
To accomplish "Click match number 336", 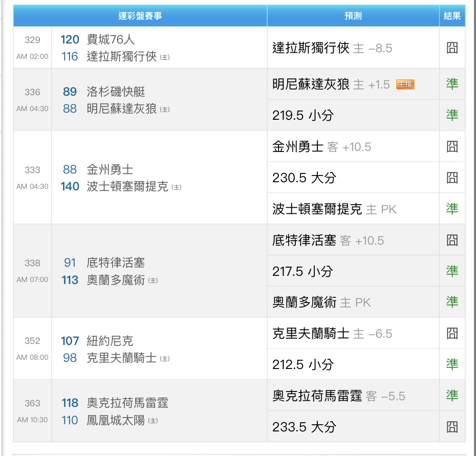I will tap(32, 92).
